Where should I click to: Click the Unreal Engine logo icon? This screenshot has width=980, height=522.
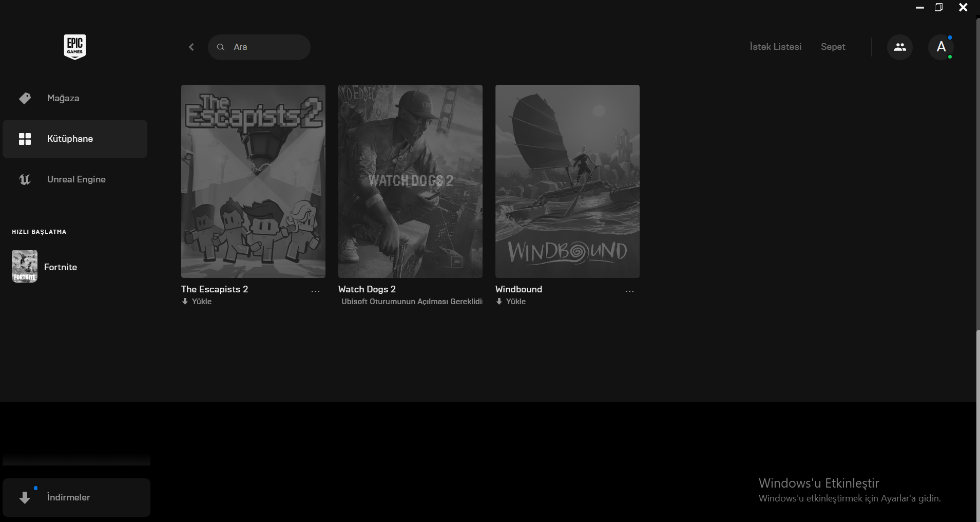tap(25, 179)
